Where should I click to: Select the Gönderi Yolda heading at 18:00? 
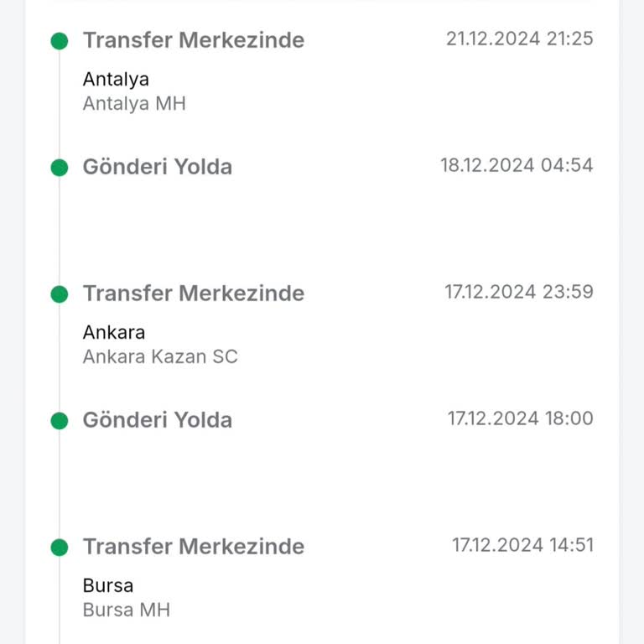157,420
